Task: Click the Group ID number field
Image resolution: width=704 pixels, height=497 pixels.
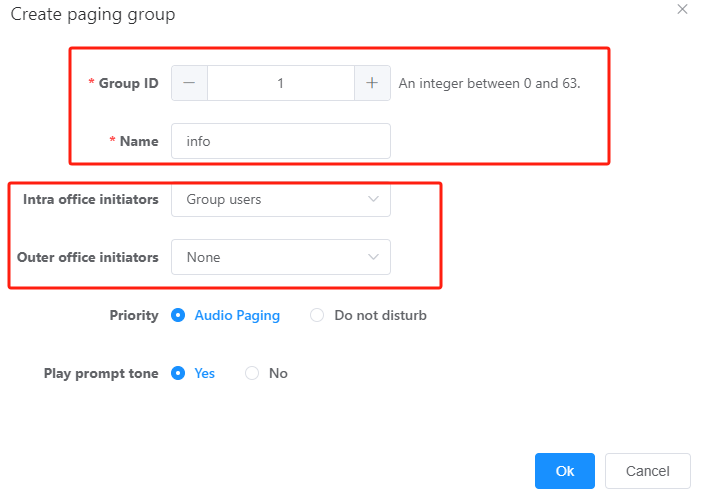Action: click(x=281, y=83)
